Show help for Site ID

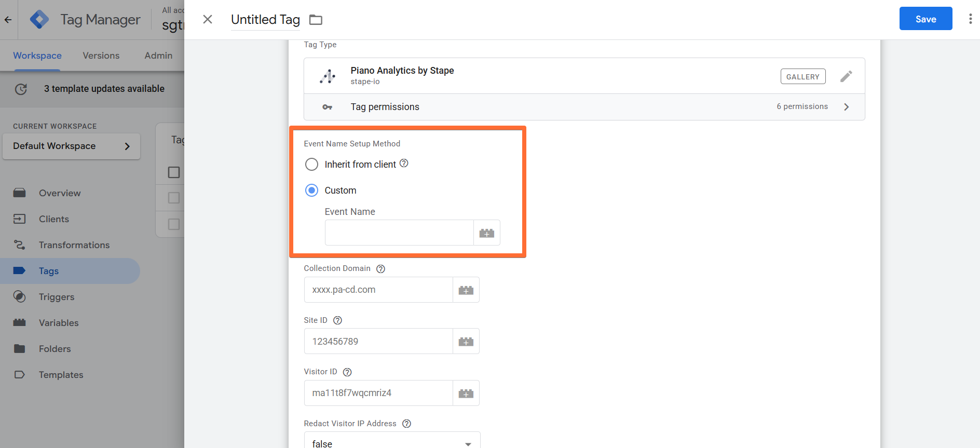tap(337, 320)
